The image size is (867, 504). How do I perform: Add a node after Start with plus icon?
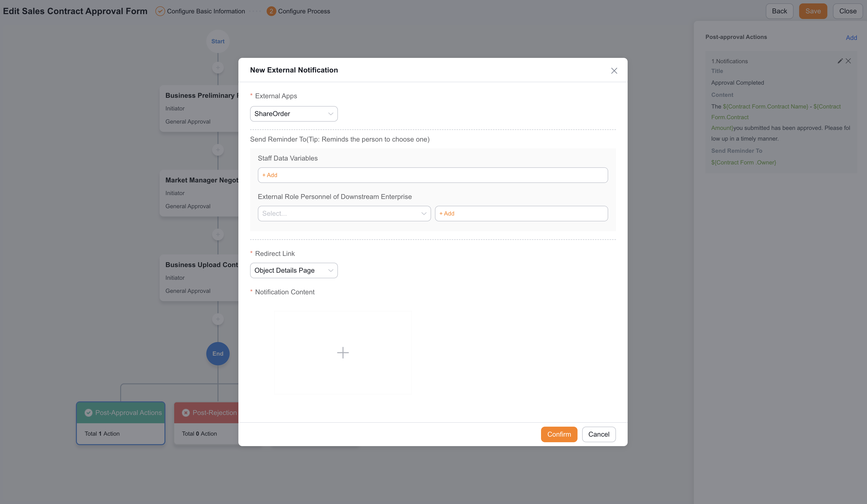(217, 67)
